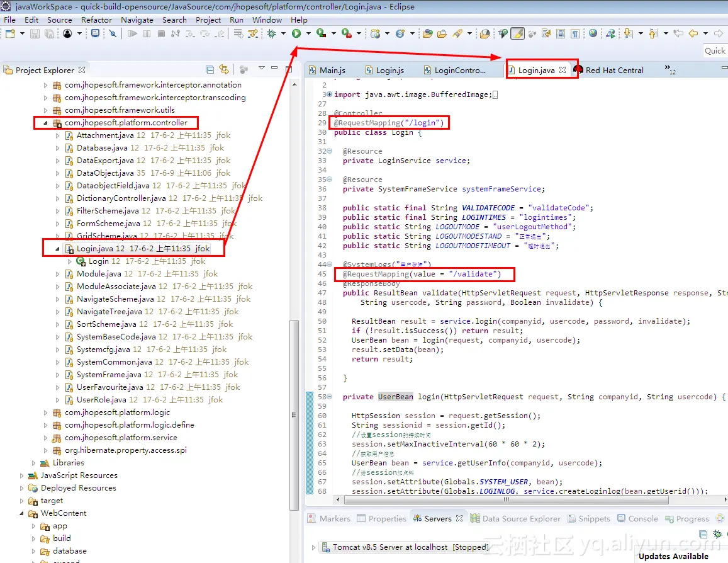Open Data Source Explorer tab

click(515, 518)
